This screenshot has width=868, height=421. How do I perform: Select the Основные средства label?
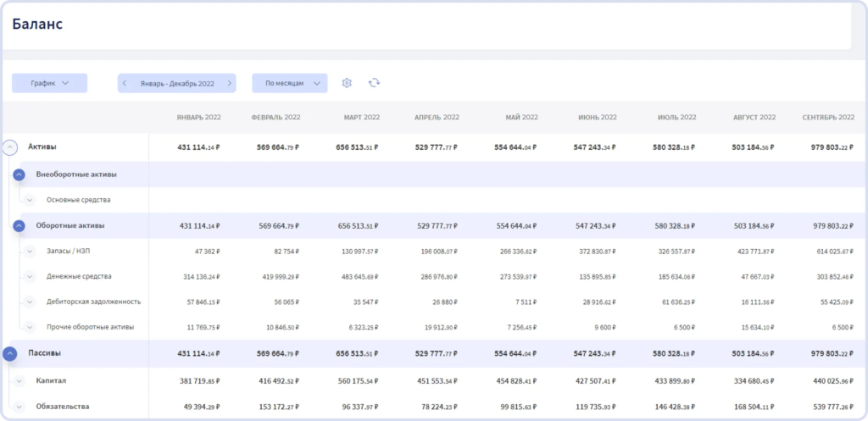[x=78, y=200]
